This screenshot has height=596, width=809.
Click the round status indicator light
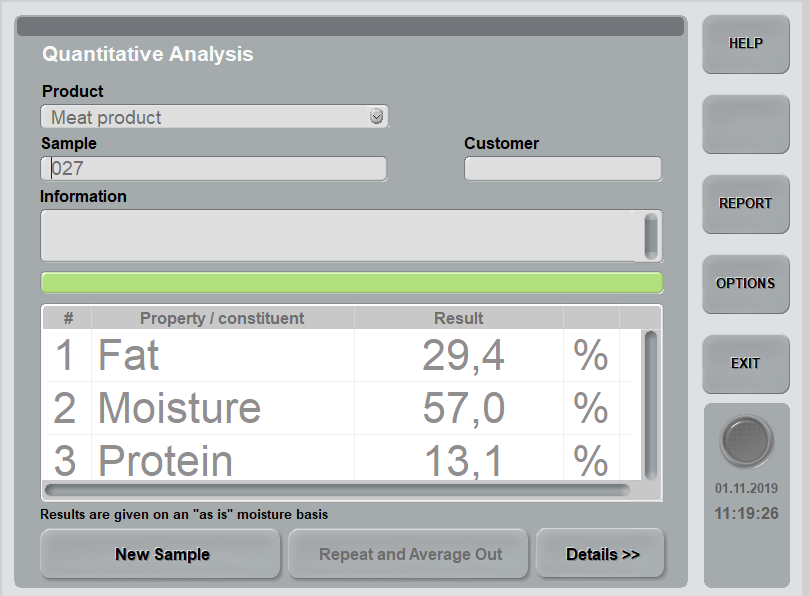746,441
